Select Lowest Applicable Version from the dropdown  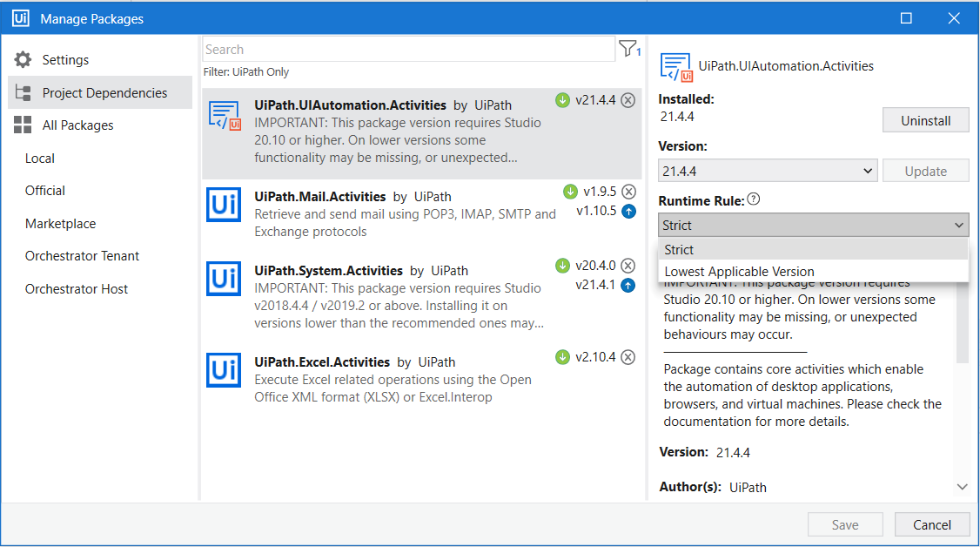pos(740,271)
